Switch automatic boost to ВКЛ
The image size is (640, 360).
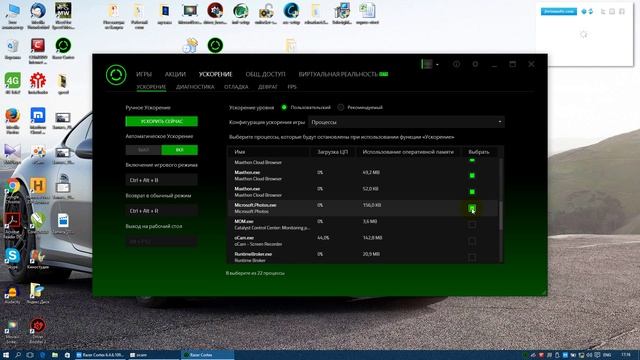pyautogui.click(x=180, y=150)
